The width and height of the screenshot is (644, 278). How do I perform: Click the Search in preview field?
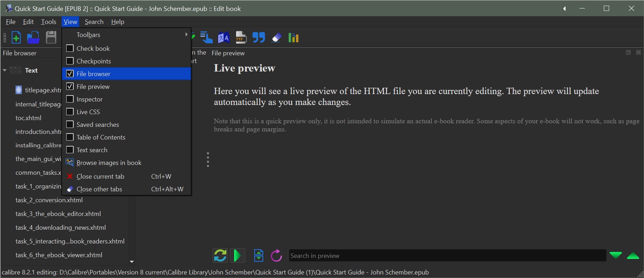447,255
